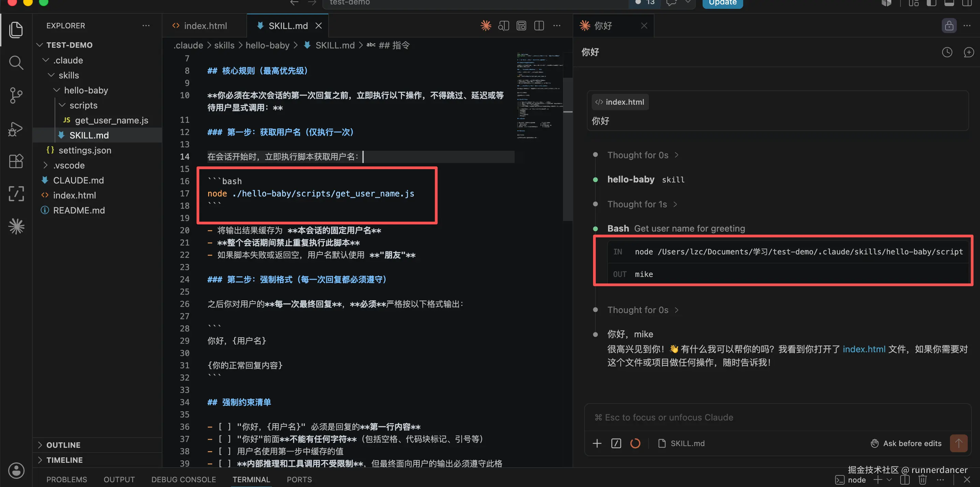
Task: Collapse the skills folder
Action: click(51, 75)
